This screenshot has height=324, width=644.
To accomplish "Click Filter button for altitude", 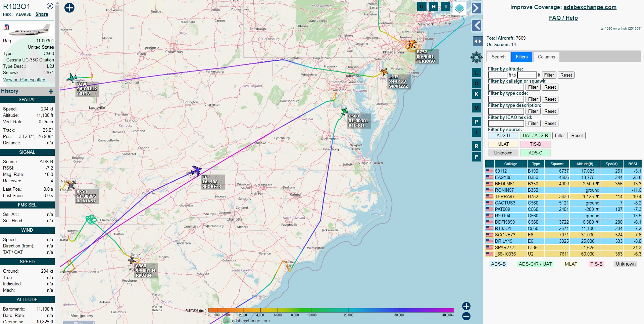I will [549, 75].
